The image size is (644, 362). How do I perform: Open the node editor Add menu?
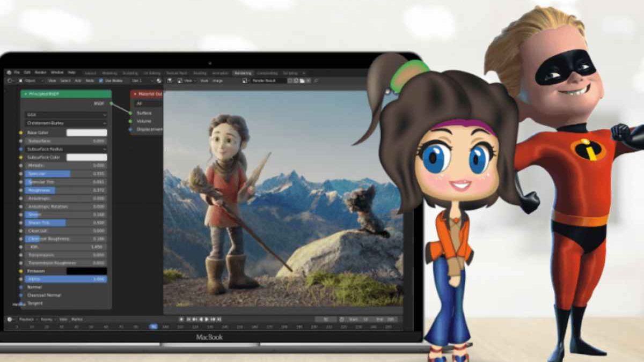(x=78, y=80)
